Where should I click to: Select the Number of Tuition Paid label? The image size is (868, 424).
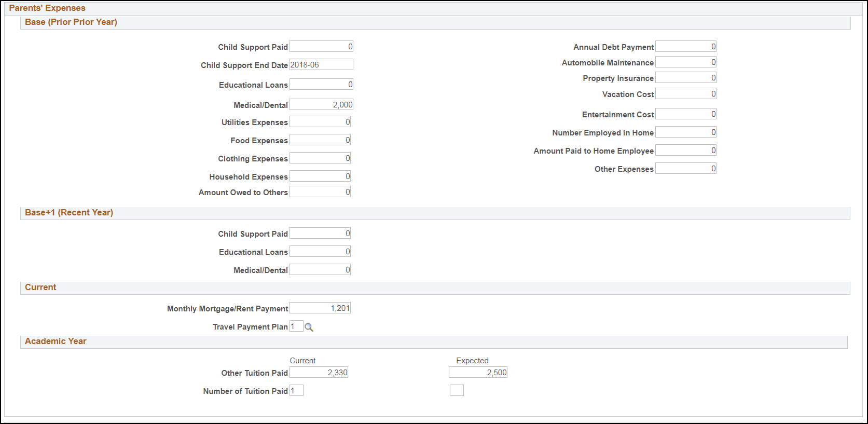tap(245, 391)
